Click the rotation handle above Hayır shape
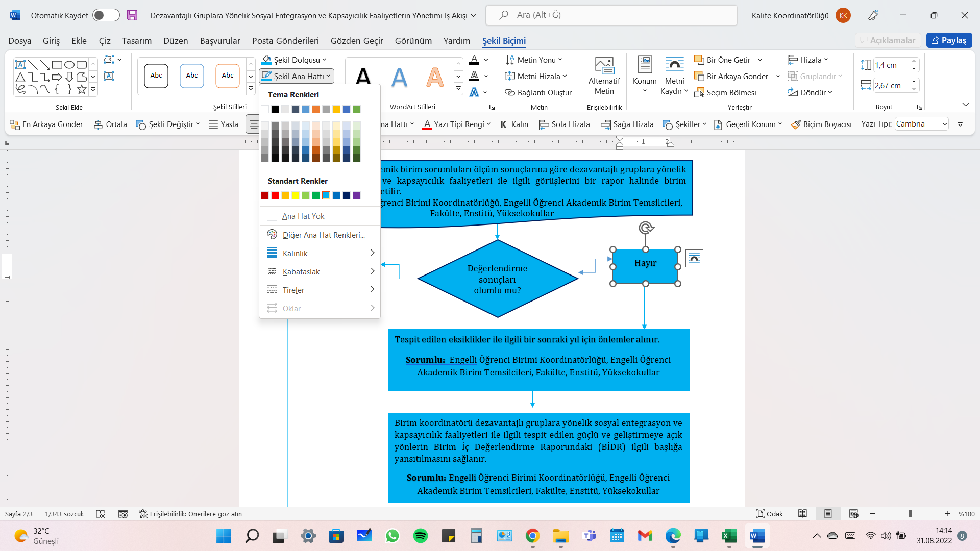 646,228
